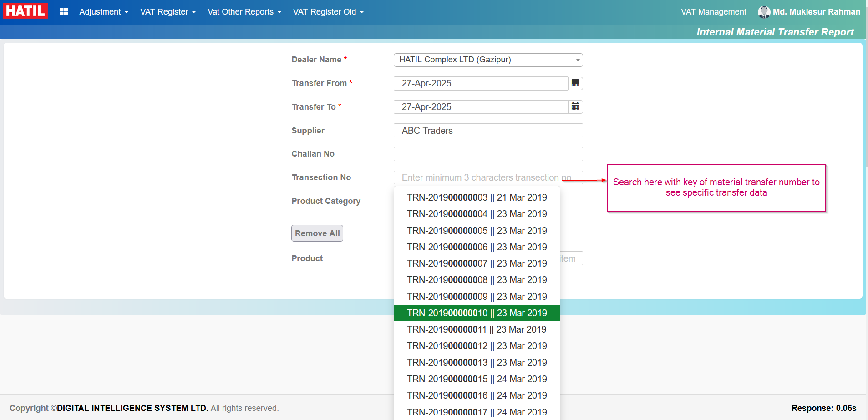868x420 pixels.
Task: Open the Transfer From calendar picker
Action: (x=575, y=83)
